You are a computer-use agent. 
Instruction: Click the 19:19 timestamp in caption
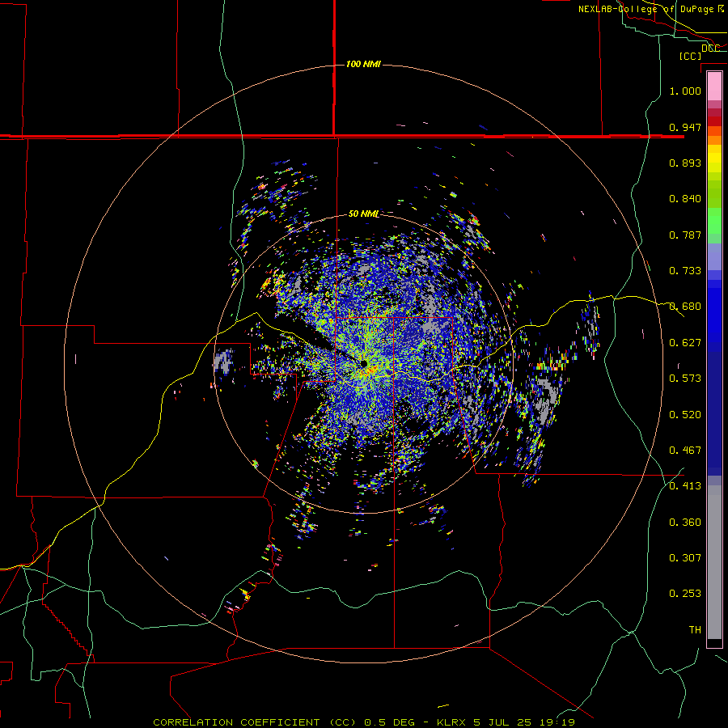tap(557, 722)
